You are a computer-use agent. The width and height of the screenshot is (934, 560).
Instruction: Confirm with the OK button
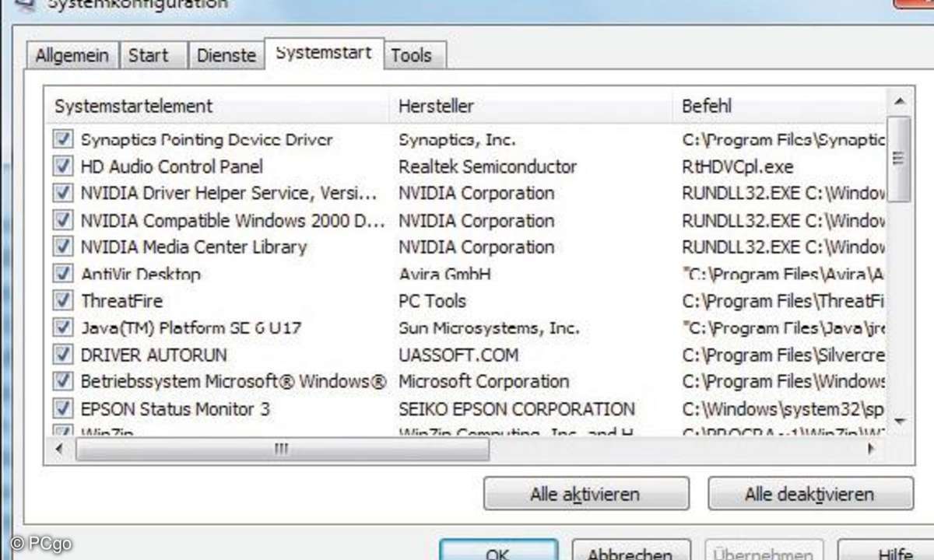pos(498,551)
